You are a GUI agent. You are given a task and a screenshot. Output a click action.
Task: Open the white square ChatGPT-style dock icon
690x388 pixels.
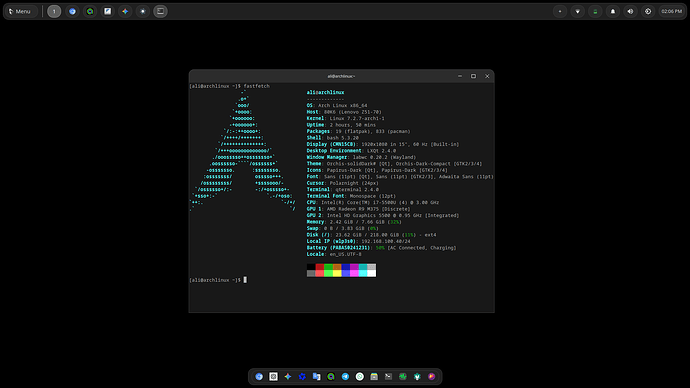pos(273,377)
